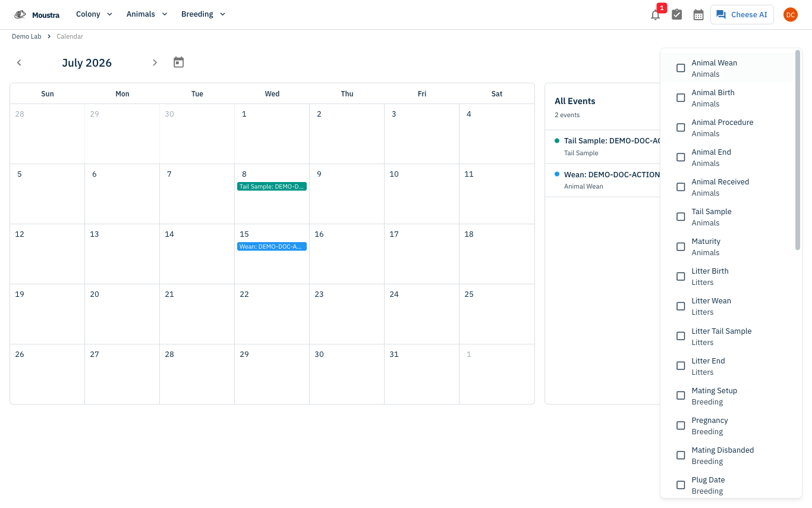Open the Wean event on July 15

click(x=272, y=246)
